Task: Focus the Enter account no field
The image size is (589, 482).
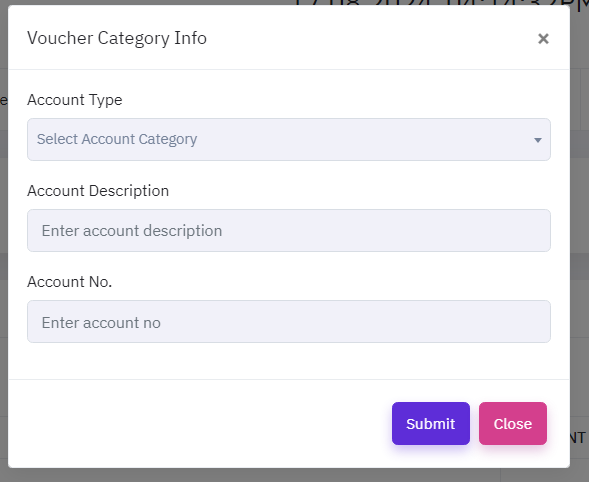Action: point(288,321)
